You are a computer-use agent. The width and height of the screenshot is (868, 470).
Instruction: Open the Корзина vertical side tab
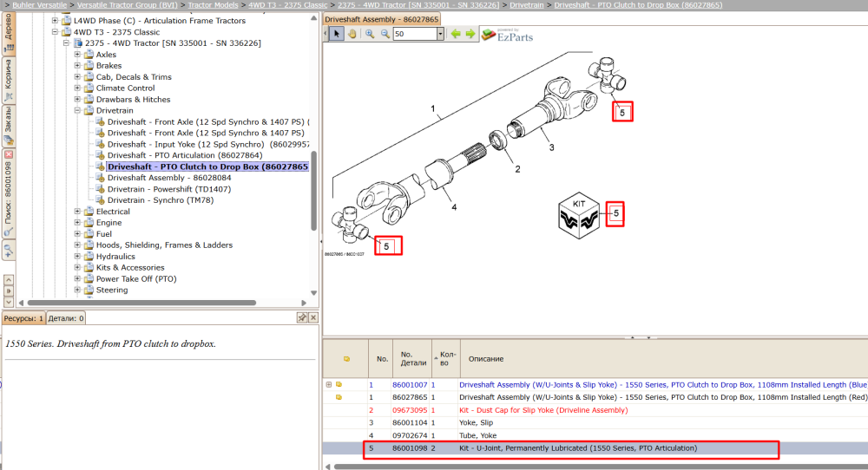coord(9,80)
